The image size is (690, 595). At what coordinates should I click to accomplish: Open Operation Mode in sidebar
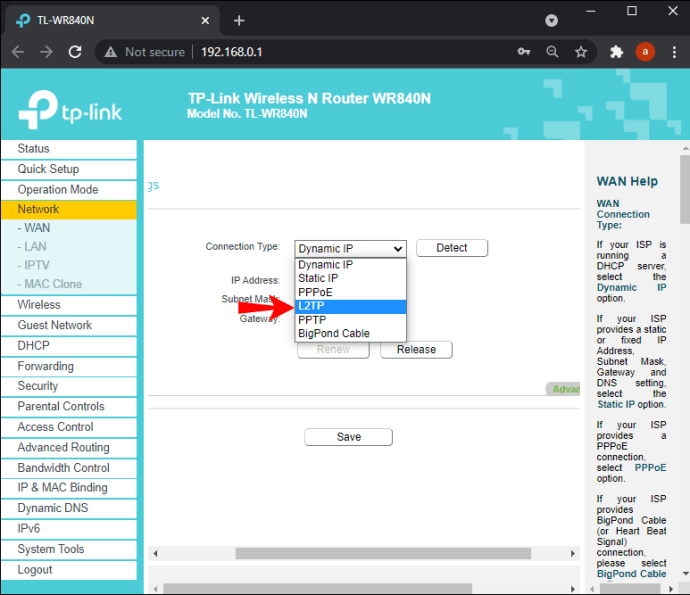pyautogui.click(x=69, y=190)
